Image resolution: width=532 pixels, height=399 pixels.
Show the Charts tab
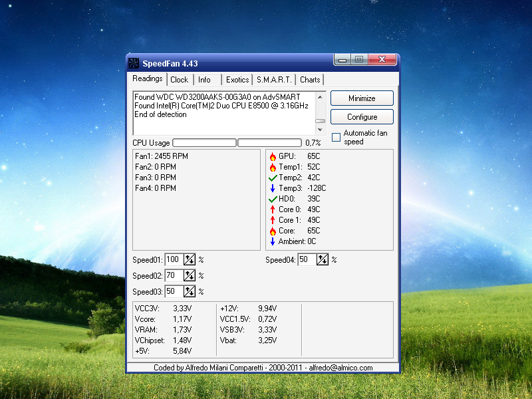click(310, 80)
